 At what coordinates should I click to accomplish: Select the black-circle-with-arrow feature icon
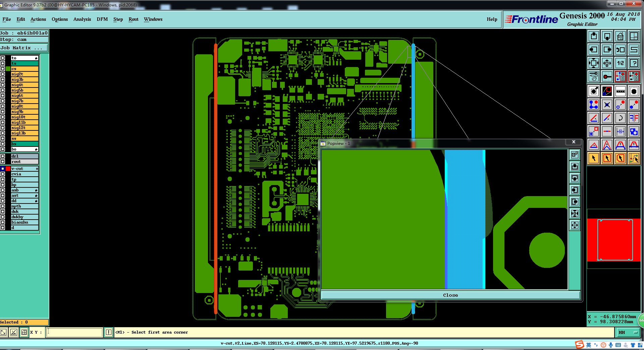(594, 91)
